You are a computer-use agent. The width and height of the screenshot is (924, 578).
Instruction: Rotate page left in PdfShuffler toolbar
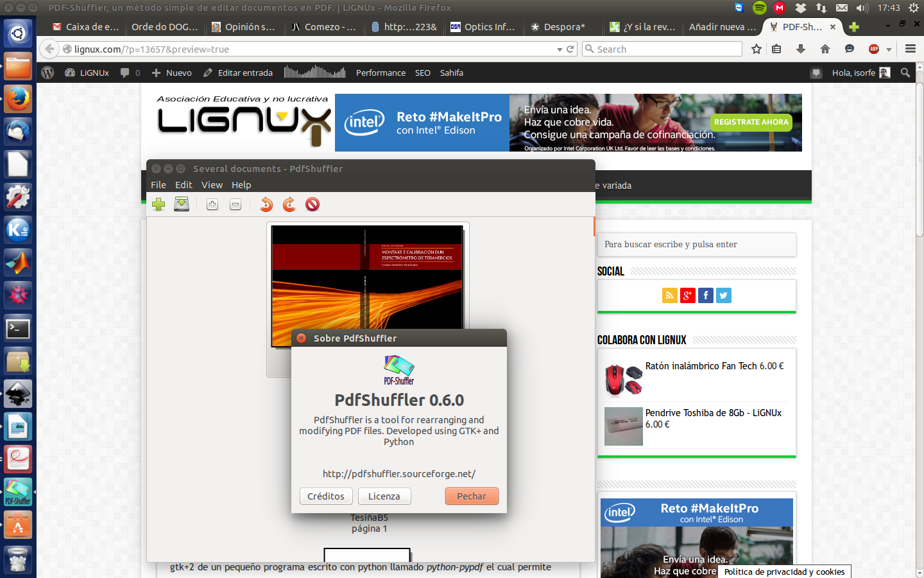pos(266,204)
